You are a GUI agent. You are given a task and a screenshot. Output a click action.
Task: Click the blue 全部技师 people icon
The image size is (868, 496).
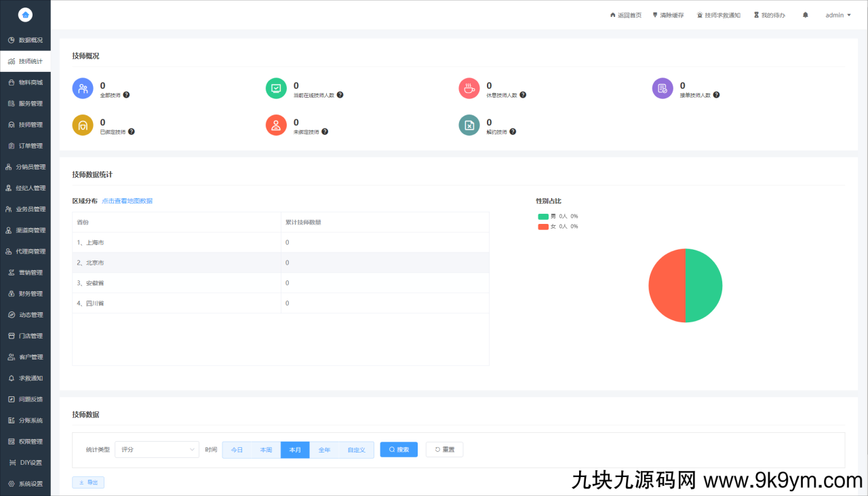(x=83, y=88)
